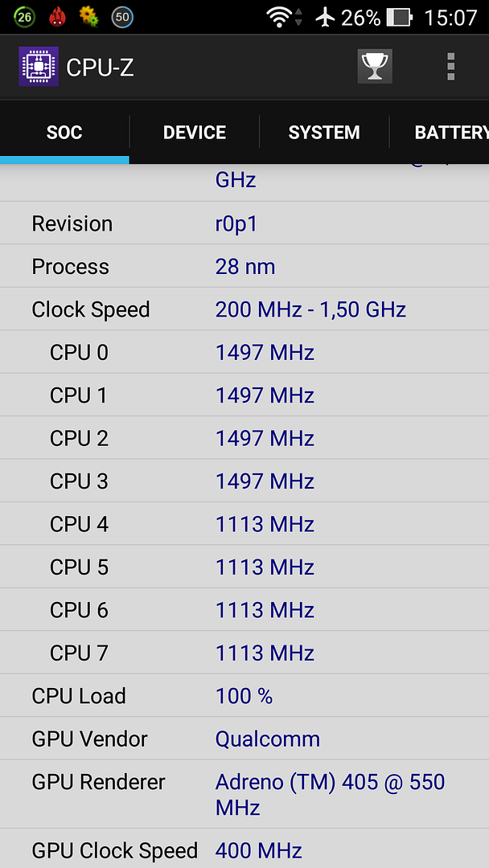
Task: Select the SOC tab
Action: click(64, 133)
